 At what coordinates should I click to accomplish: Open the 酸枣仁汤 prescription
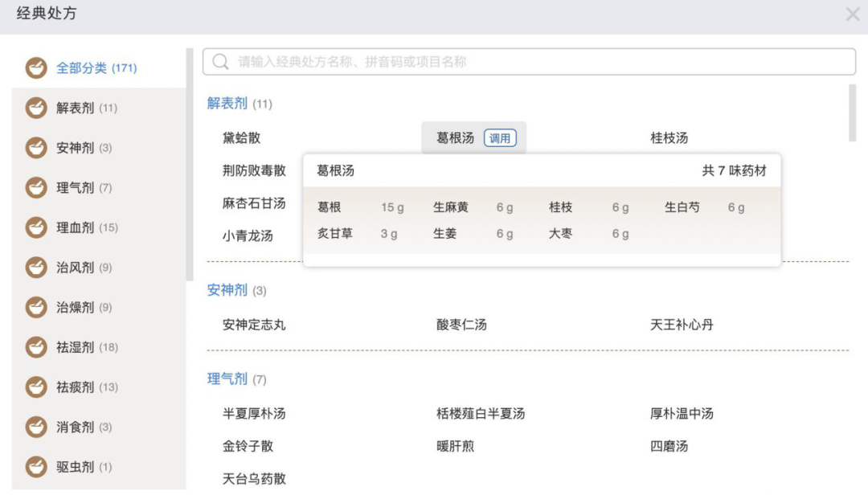pyautogui.click(x=461, y=325)
